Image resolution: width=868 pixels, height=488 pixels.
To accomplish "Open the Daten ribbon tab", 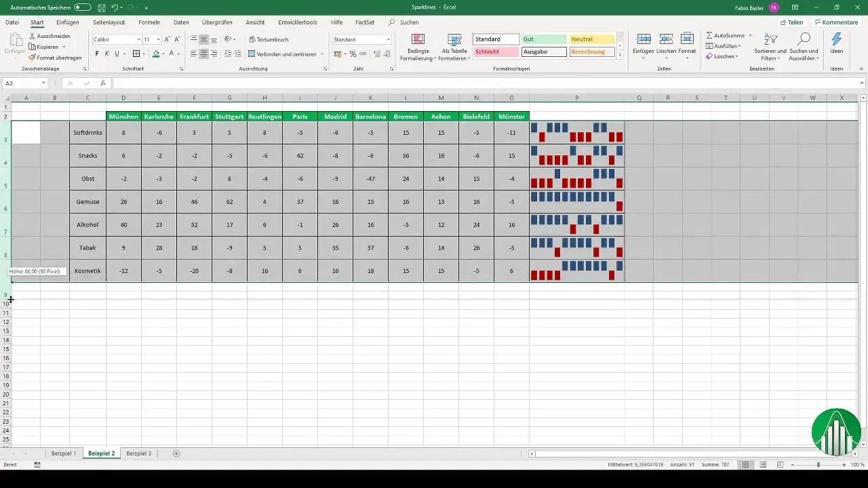I will coord(181,22).
